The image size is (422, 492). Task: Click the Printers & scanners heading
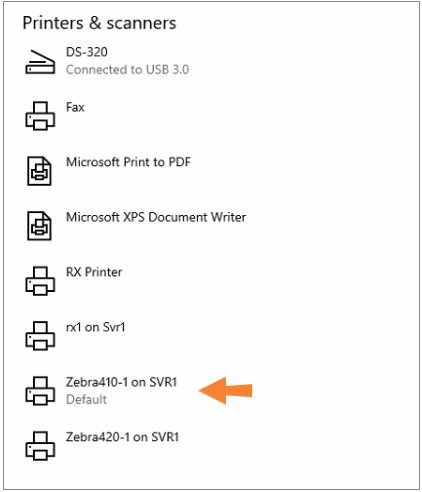pyautogui.click(x=99, y=23)
